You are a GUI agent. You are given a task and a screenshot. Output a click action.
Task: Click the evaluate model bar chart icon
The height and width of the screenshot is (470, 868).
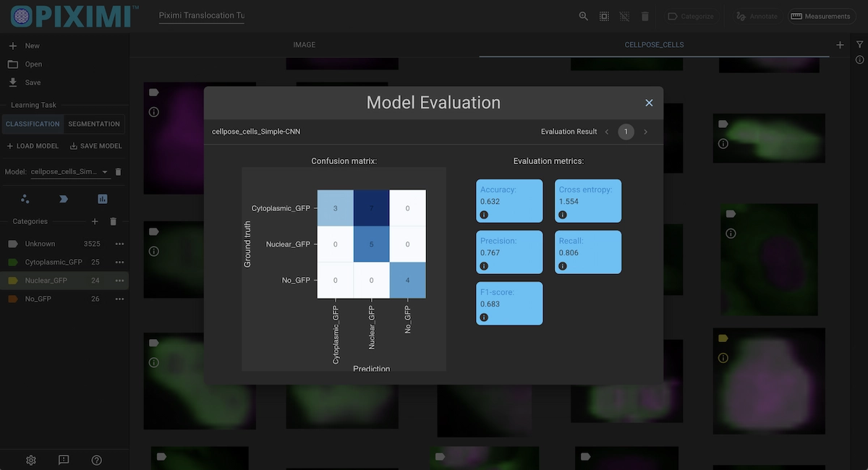[103, 199]
